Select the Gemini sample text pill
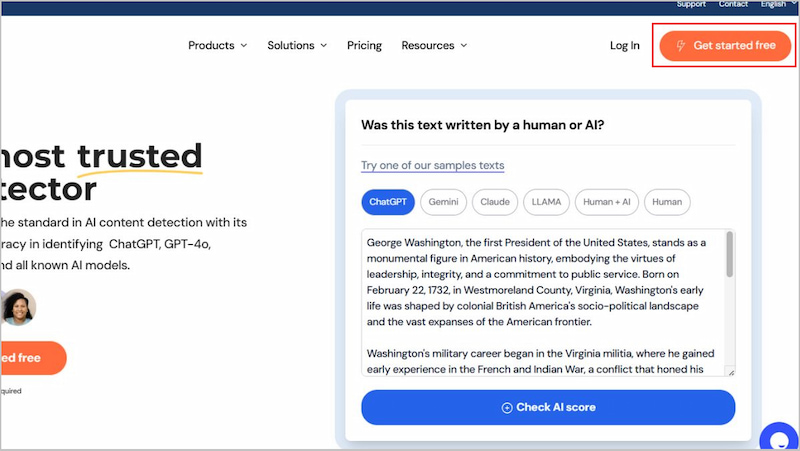 coord(443,202)
